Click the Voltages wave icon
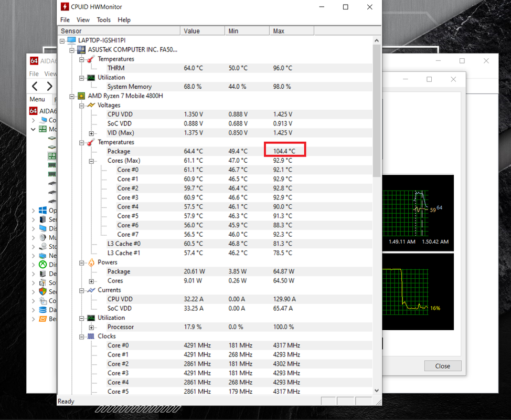This screenshot has width=511, height=420. pyautogui.click(x=91, y=105)
